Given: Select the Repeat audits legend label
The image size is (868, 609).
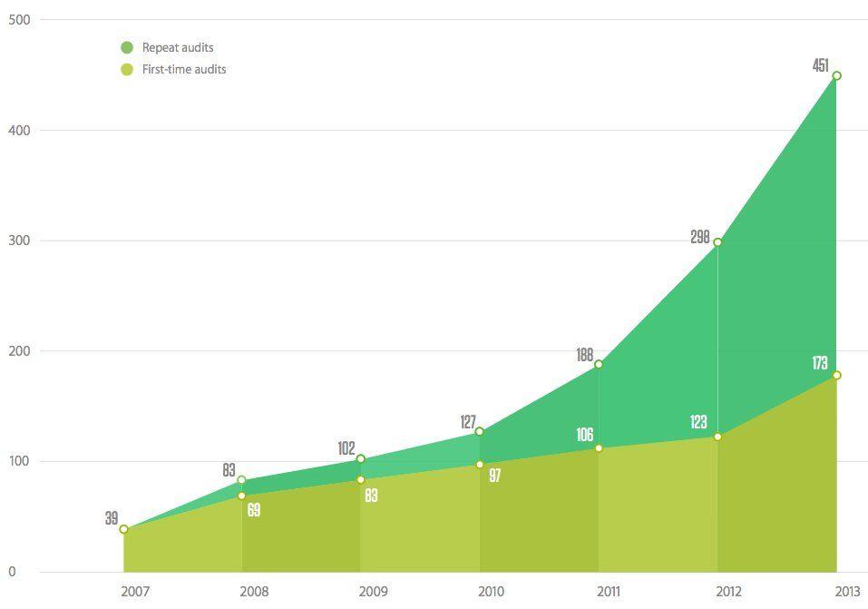Looking at the screenshot, I should click(178, 47).
